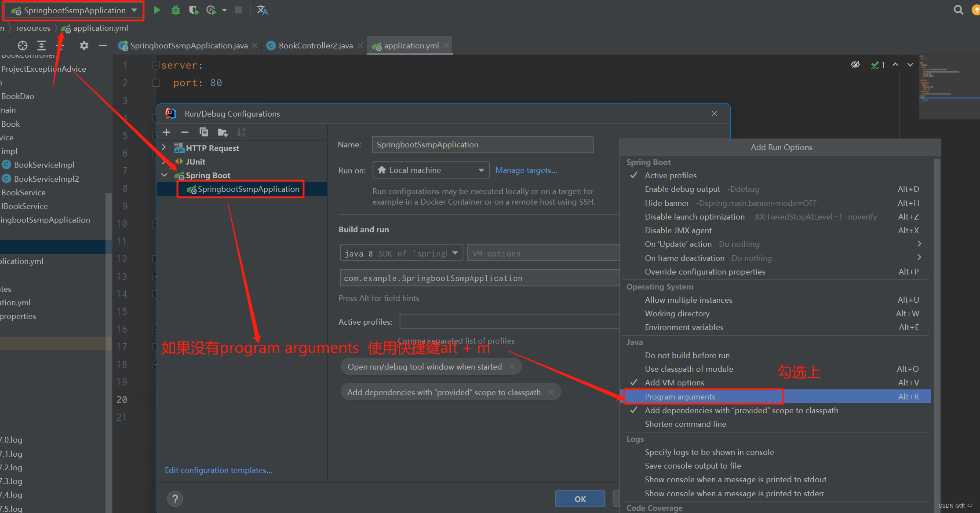
Task: Click the green Run button in toolbar
Action: click(157, 10)
